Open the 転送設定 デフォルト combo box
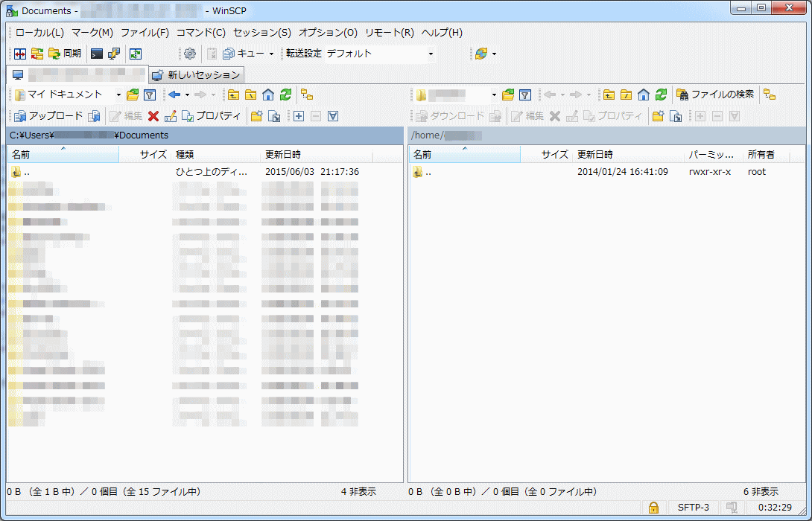Image resolution: width=812 pixels, height=521 pixels. click(x=380, y=54)
